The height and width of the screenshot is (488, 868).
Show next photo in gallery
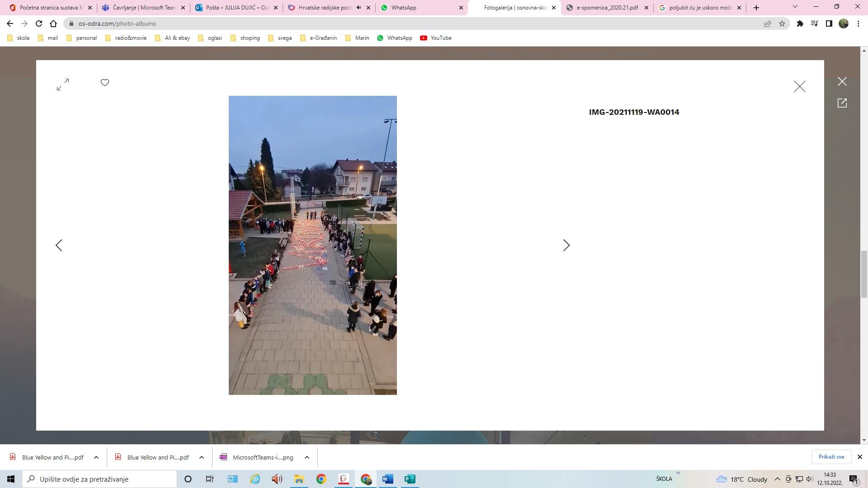566,245
